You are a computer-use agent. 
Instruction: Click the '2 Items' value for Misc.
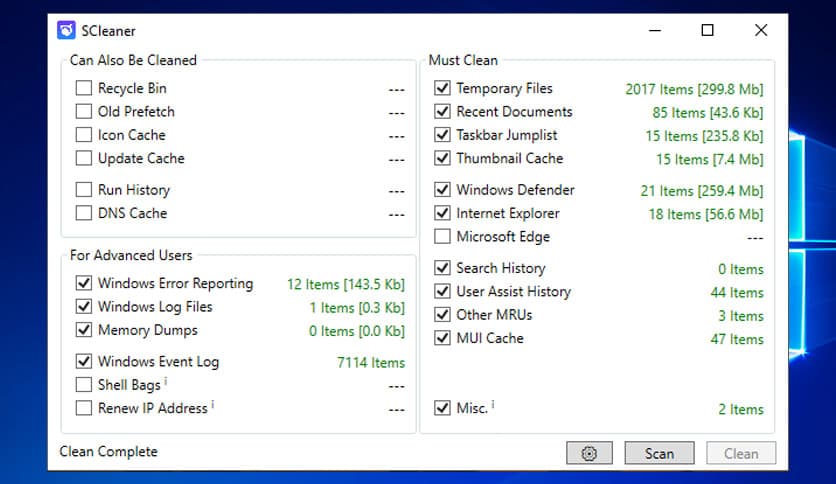[741, 409]
